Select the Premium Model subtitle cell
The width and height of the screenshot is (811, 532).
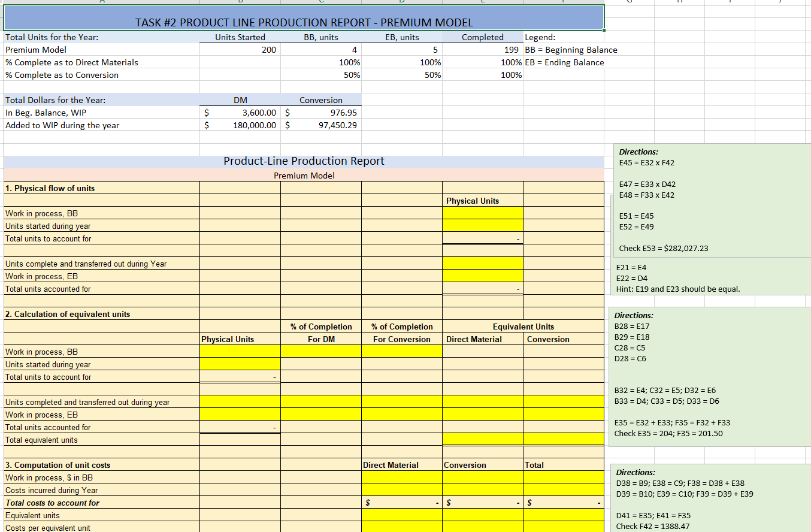[x=304, y=175]
